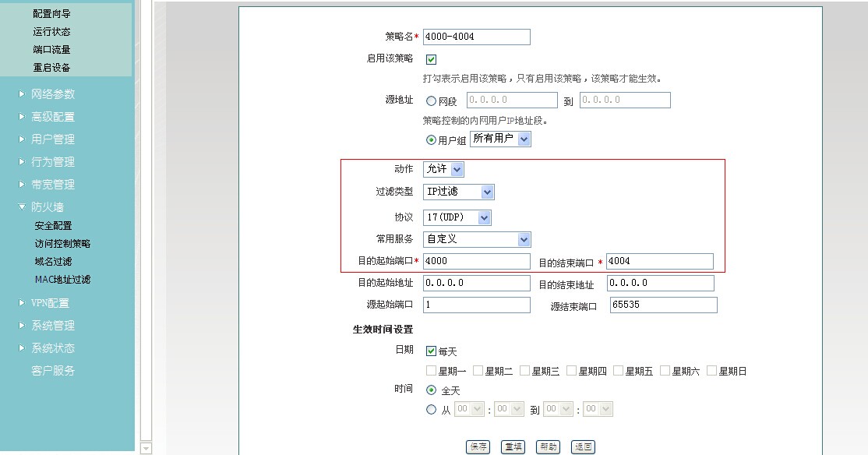Click the 目的起始端口 field
Viewport: 868px width, 455px height.
[x=477, y=261]
